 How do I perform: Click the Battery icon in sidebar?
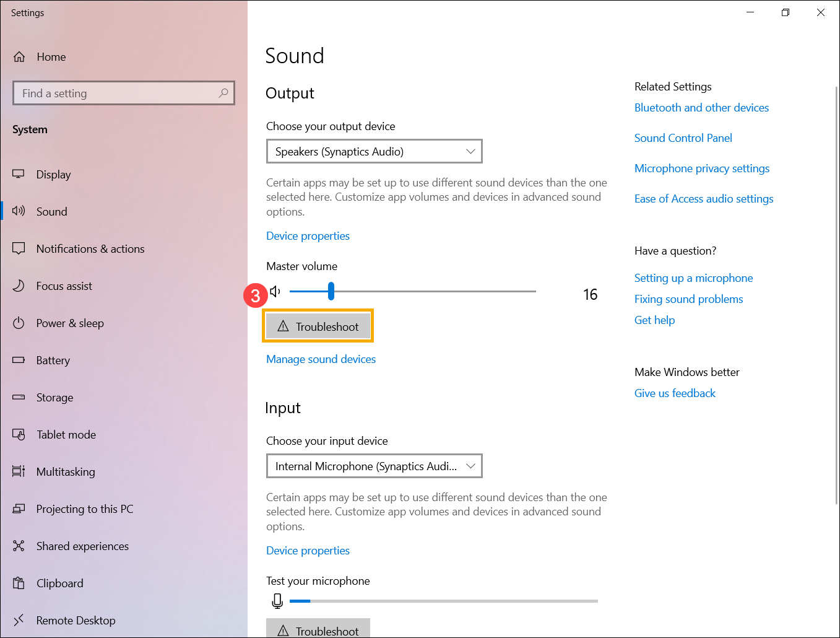18,360
